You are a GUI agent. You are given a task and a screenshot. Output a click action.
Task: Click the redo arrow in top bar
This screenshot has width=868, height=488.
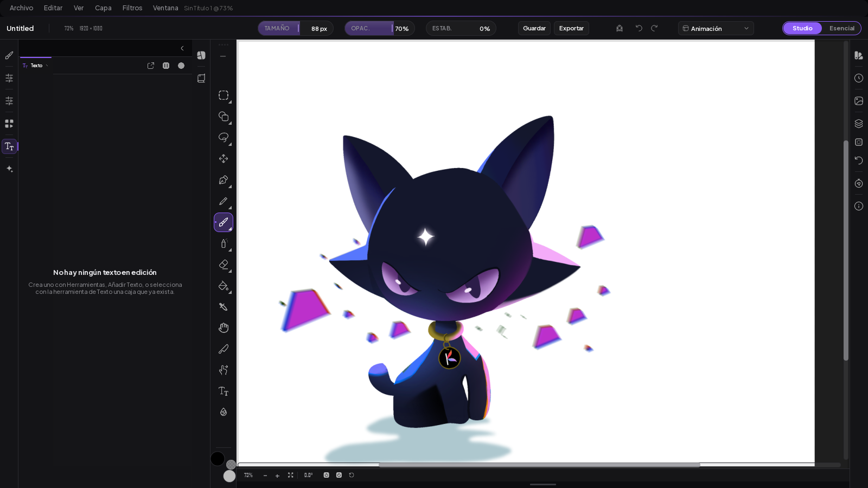point(654,28)
